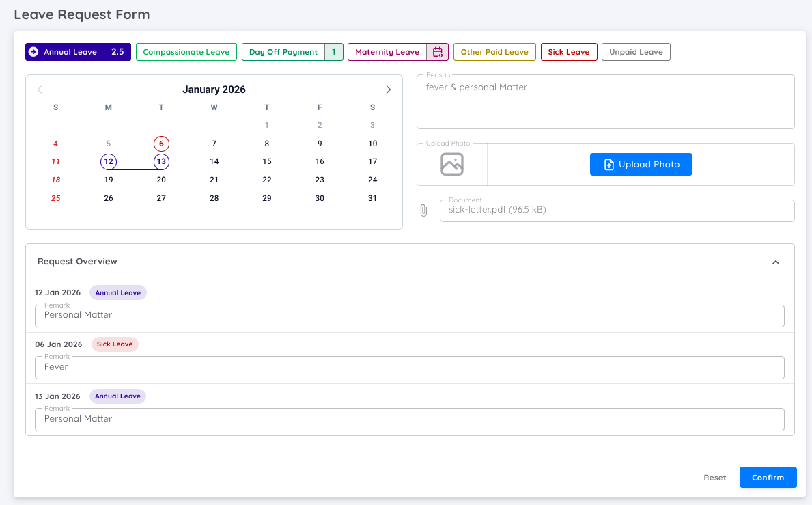Click the 2.5 balance badge on Annual Leave

click(x=116, y=51)
